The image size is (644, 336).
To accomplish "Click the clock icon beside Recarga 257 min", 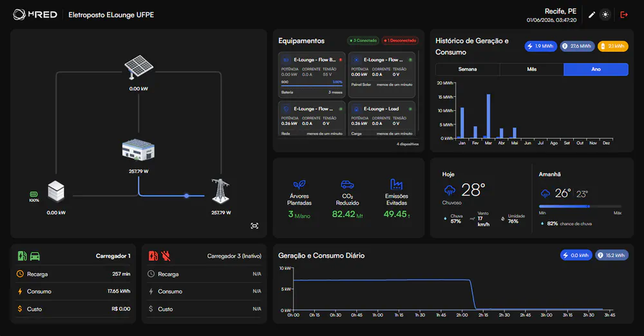I will [20, 274].
